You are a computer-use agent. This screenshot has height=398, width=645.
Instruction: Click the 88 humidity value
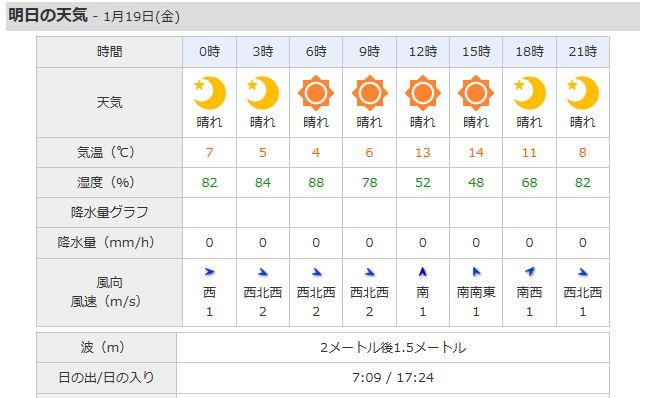(316, 183)
